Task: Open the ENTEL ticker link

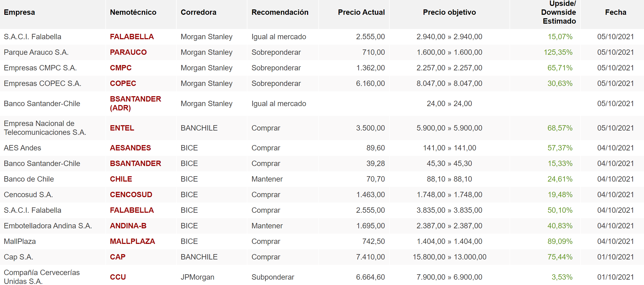Action: click(122, 128)
